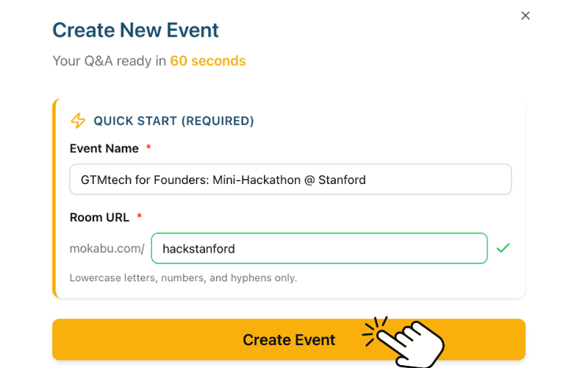Click the highlighted "60 seconds" text
Image resolution: width=588 pixels, height=368 pixels.
[208, 61]
